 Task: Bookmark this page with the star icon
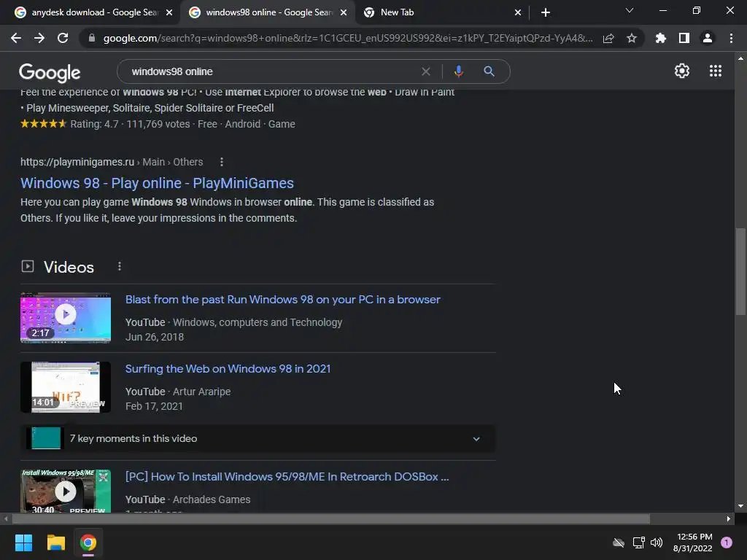click(632, 38)
